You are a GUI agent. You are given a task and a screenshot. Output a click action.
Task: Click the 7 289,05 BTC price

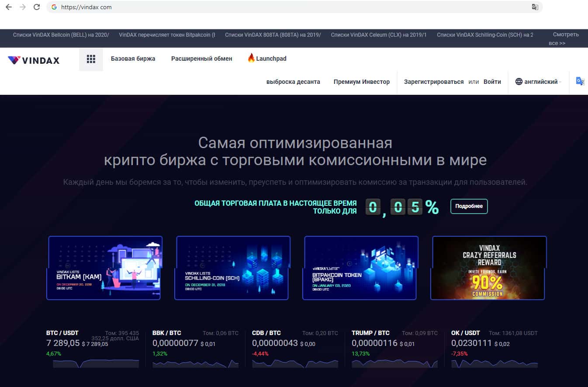tap(63, 343)
